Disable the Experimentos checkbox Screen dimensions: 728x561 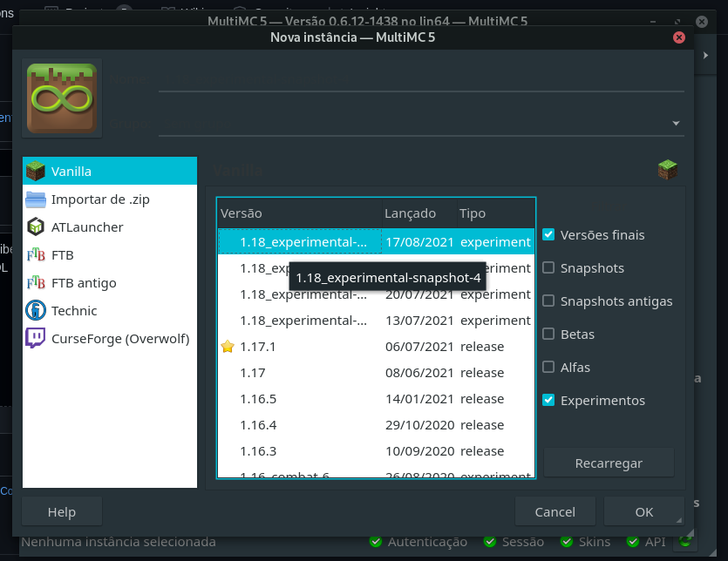[548, 400]
